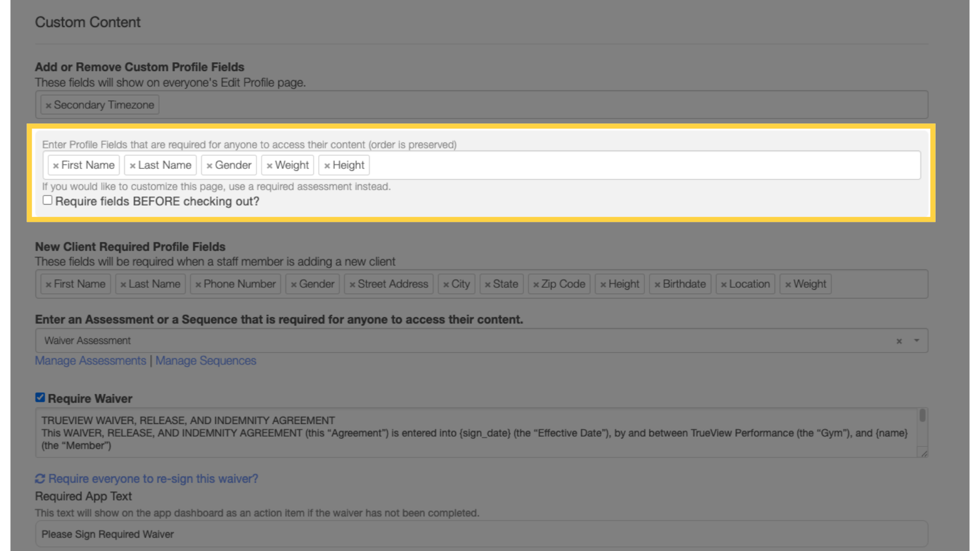Clear the Waiver Assessment with its × icon
Screen dimensions: 980x551
[899, 340]
